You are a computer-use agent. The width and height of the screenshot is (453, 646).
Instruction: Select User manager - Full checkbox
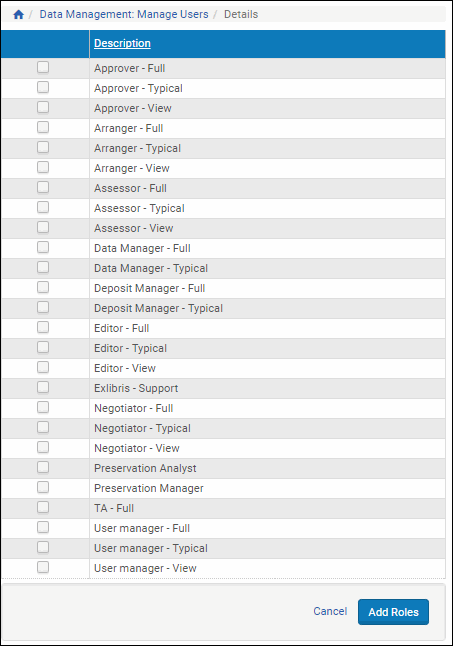(43, 527)
